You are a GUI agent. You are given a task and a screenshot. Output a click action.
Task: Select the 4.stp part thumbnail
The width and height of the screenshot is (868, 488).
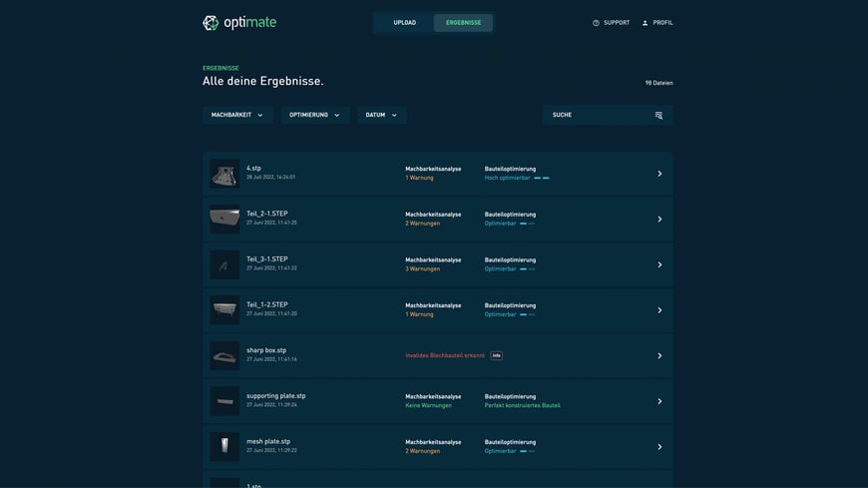click(x=224, y=174)
